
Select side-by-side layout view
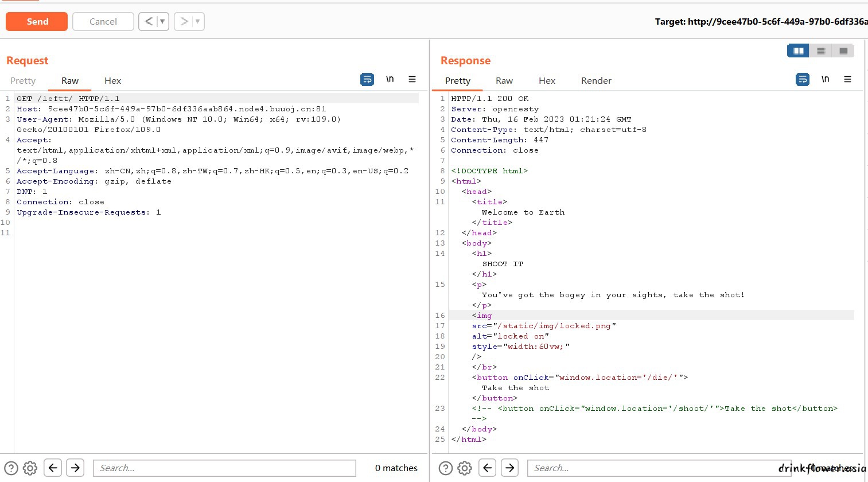click(x=799, y=51)
